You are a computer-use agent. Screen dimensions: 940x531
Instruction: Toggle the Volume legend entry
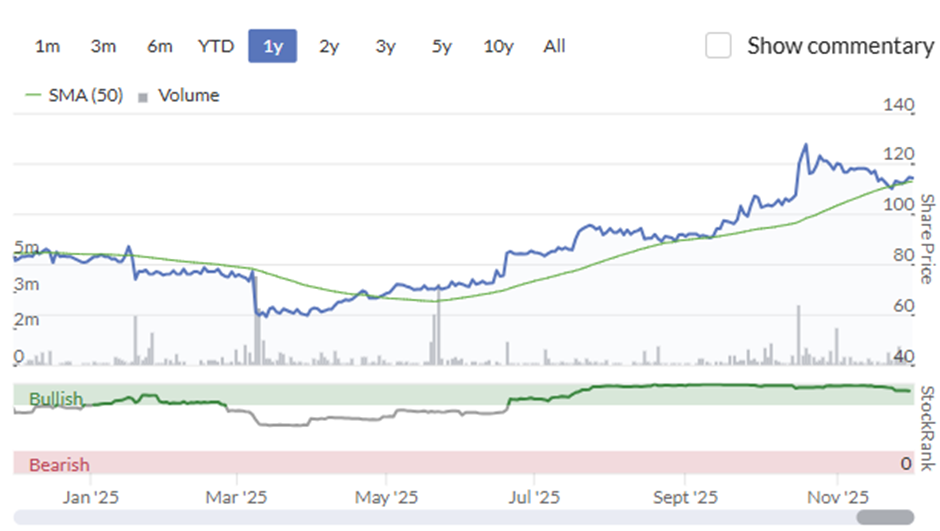179,95
